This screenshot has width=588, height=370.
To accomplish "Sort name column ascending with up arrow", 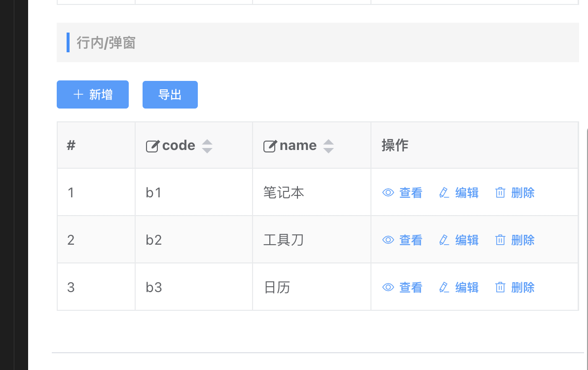I will coord(329,143).
